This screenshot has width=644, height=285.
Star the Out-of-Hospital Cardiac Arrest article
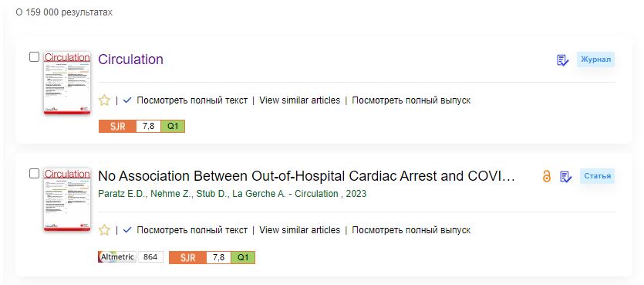tap(105, 229)
